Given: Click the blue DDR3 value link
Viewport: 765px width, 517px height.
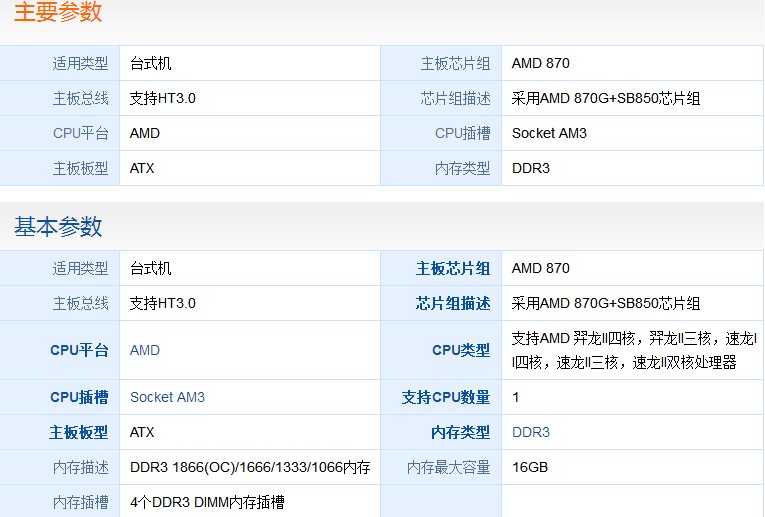Looking at the screenshot, I should coord(531,432).
